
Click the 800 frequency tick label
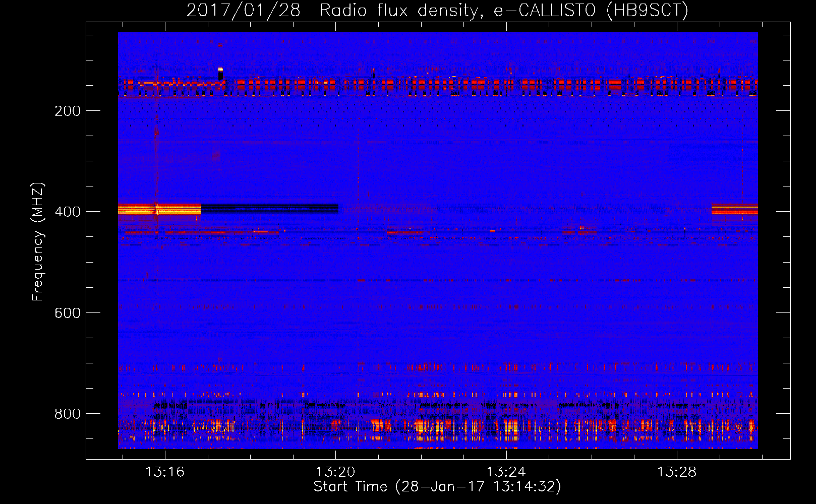pyautogui.click(x=68, y=414)
